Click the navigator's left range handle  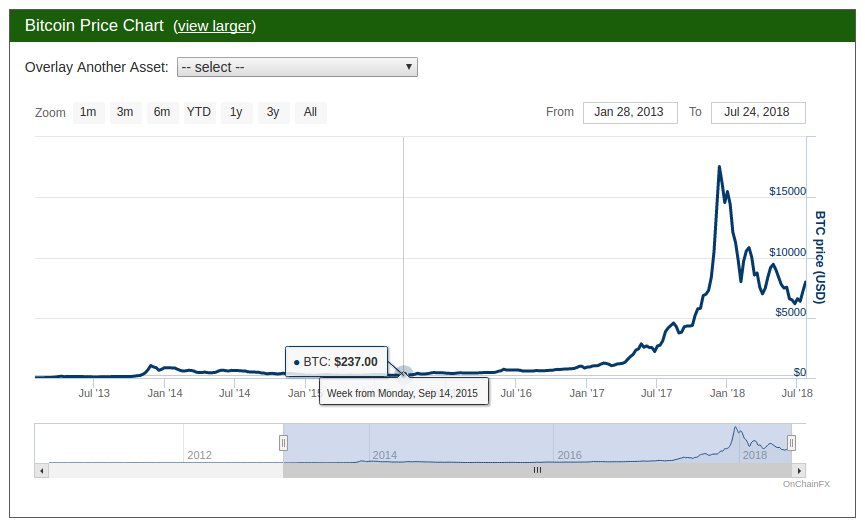coord(283,442)
